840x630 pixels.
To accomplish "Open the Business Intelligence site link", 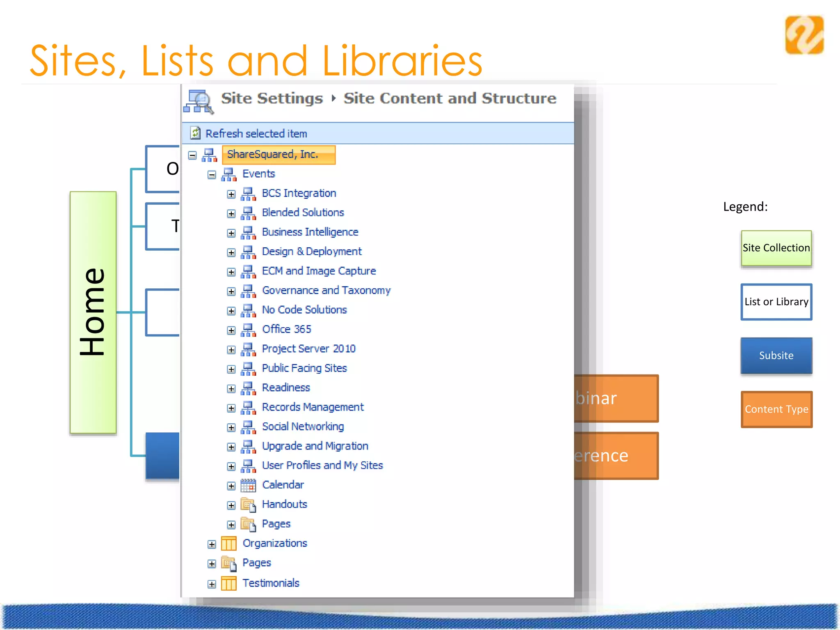I will click(310, 232).
